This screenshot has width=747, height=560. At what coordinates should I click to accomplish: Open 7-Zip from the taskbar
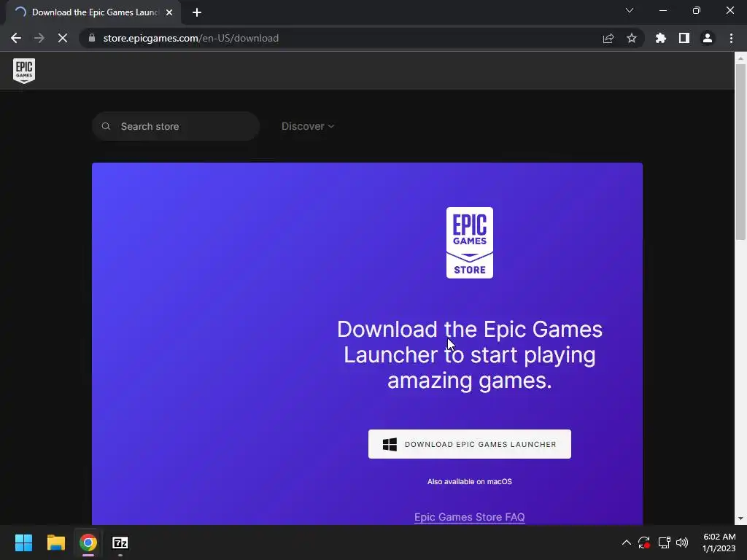(x=120, y=542)
